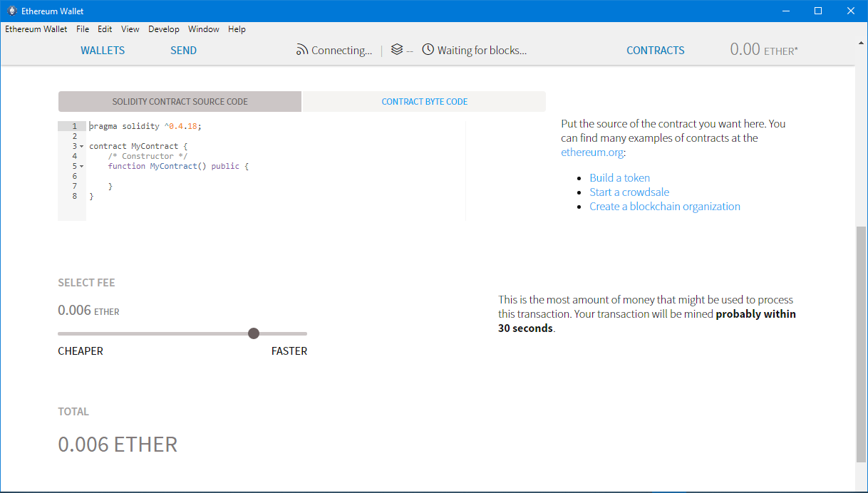
Task: Open Create a blockchain organization link
Action: [x=665, y=207]
